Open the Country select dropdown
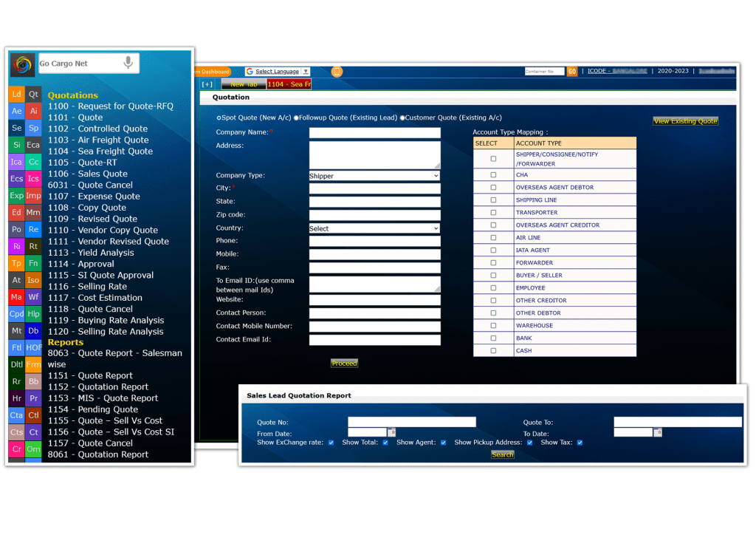The image size is (756, 549). coord(374,228)
